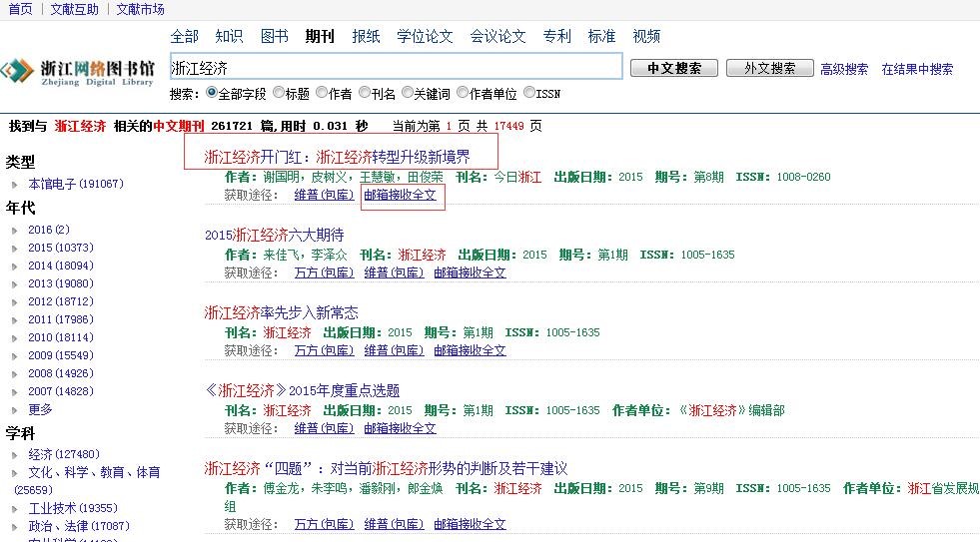980x542 pixels.
Task: Open the 会议论文 category tab
Action: [x=497, y=37]
